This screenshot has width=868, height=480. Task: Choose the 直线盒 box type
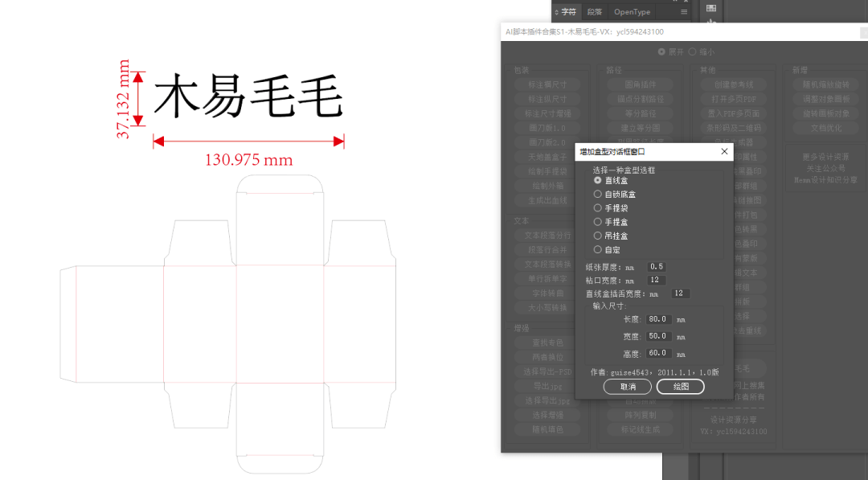coord(597,180)
